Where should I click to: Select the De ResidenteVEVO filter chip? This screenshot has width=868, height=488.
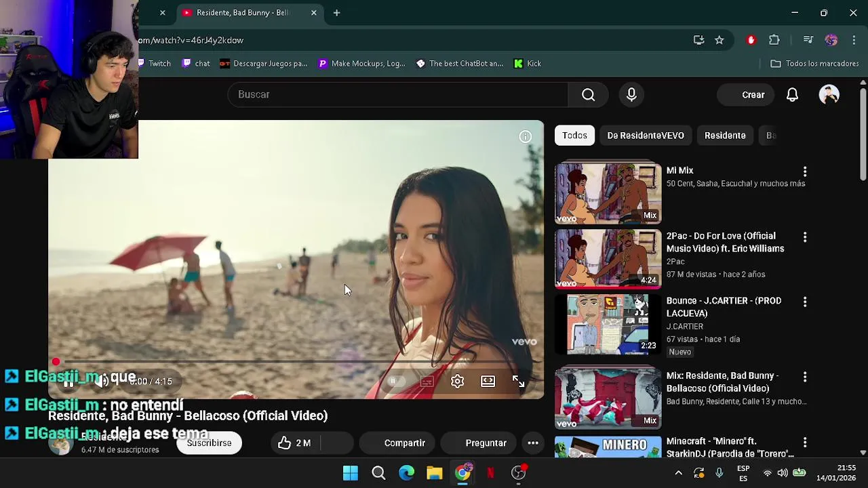click(x=646, y=136)
